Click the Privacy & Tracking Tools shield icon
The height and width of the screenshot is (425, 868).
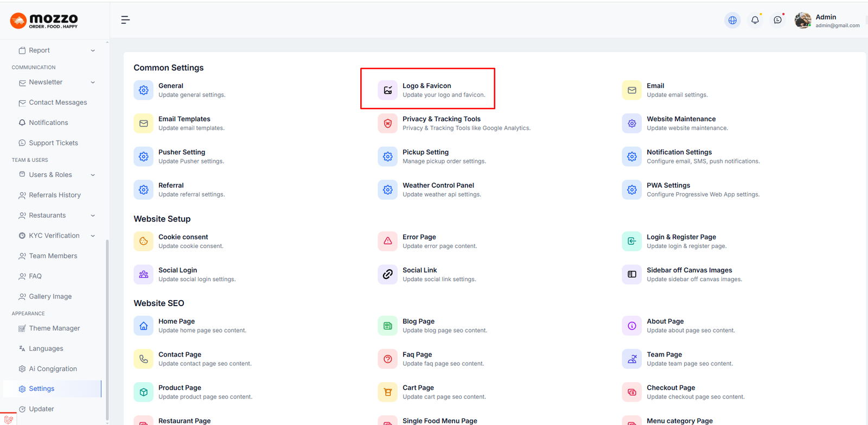(388, 123)
